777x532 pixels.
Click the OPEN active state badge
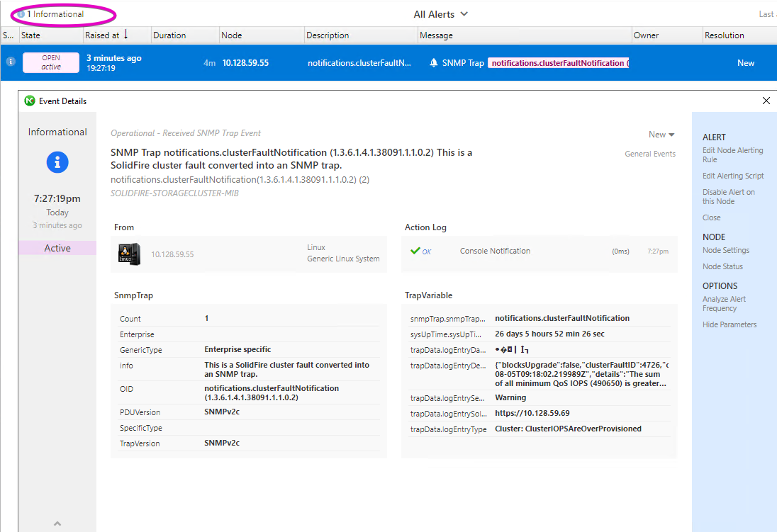[50, 62]
